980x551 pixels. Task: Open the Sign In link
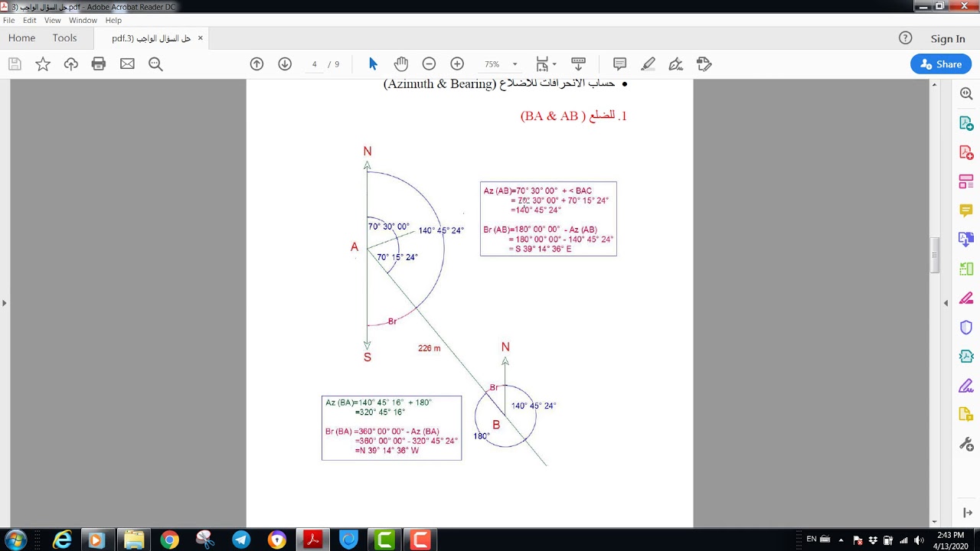pyautogui.click(x=948, y=38)
